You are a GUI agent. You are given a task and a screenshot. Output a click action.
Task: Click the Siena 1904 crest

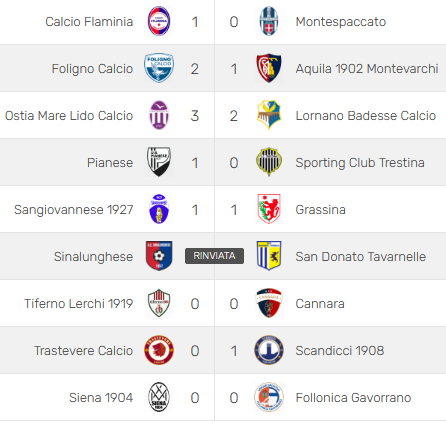159,397
